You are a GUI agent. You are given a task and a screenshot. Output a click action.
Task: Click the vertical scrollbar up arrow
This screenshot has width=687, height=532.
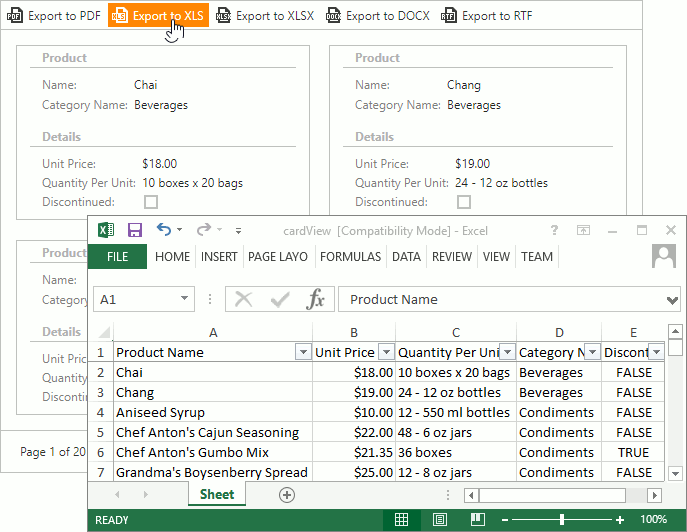click(675, 332)
